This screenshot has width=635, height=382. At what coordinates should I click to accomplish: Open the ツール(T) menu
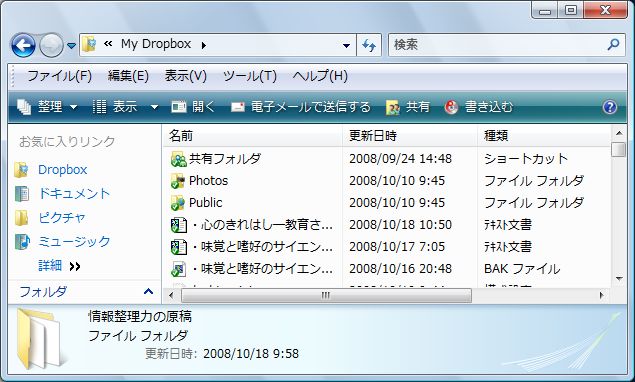pos(249,76)
